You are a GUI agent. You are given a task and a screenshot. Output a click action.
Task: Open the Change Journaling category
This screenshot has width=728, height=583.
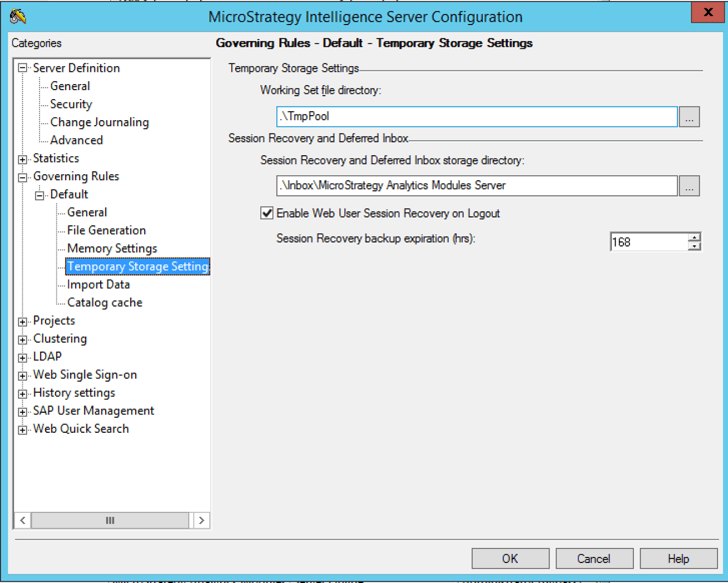99,122
